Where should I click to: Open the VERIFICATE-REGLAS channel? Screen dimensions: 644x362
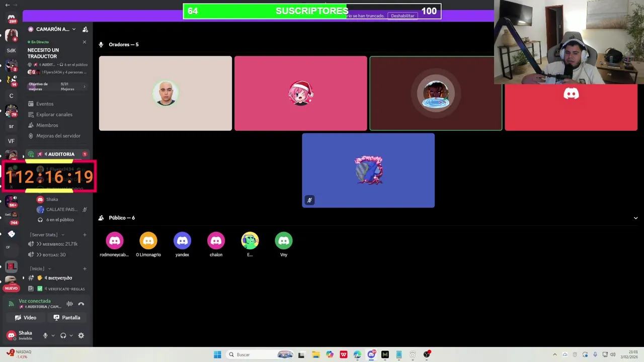click(57, 289)
